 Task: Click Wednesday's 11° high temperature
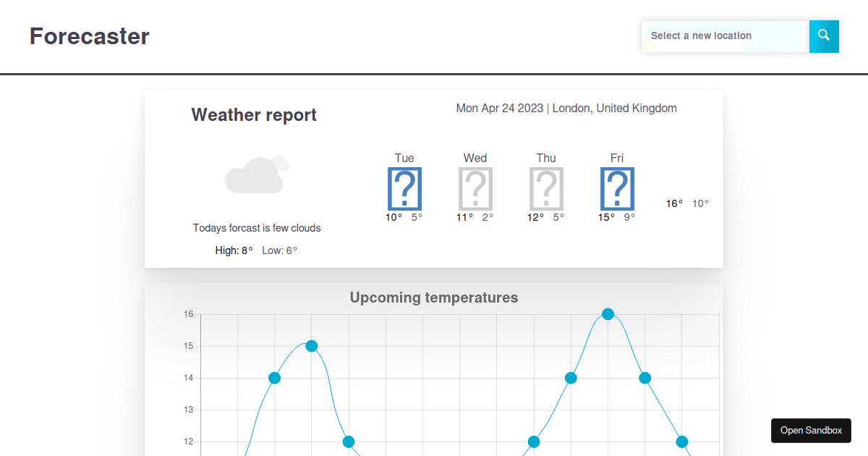(x=464, y=217)
